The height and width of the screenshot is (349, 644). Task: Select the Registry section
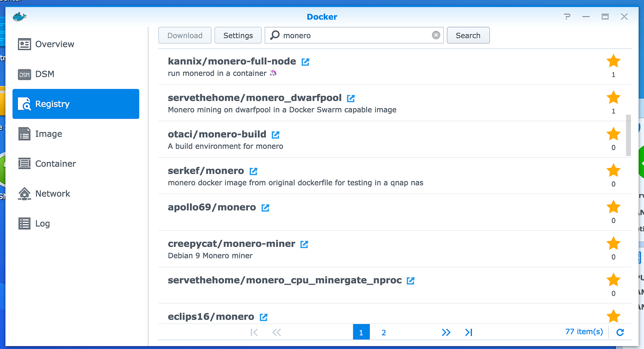(x=76, y=104)
